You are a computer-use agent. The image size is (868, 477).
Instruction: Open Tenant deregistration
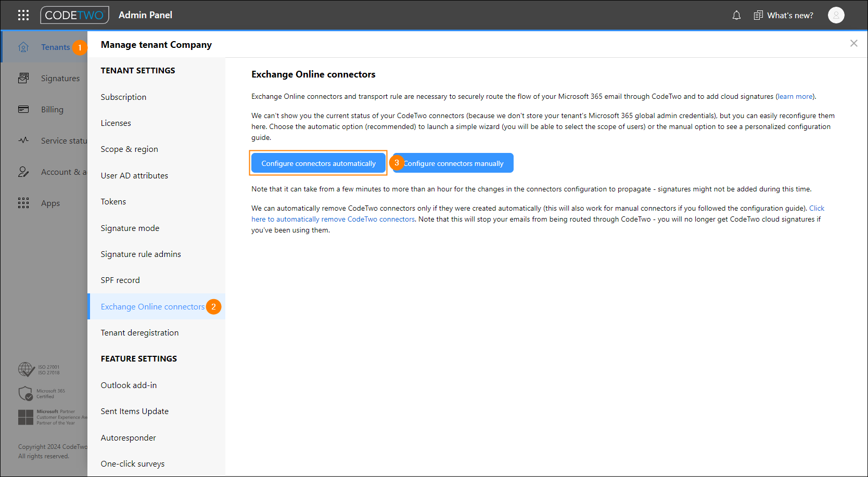(139, 333)
